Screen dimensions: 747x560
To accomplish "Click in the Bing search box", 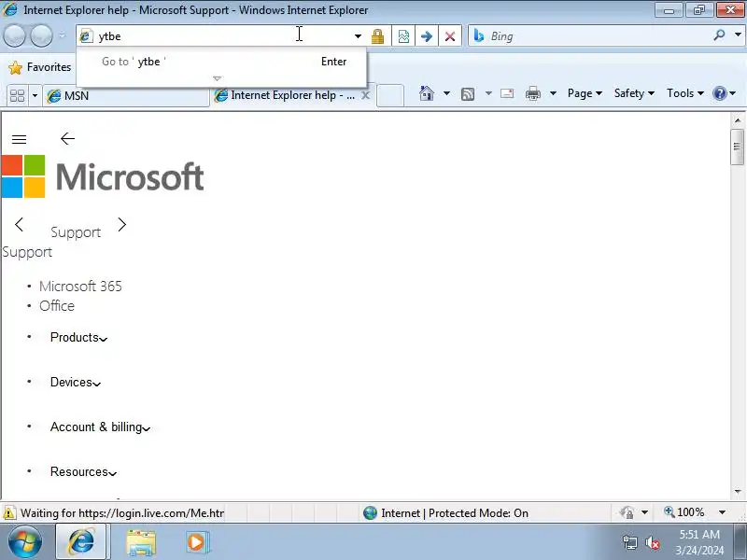I will [x=598, y=36].
